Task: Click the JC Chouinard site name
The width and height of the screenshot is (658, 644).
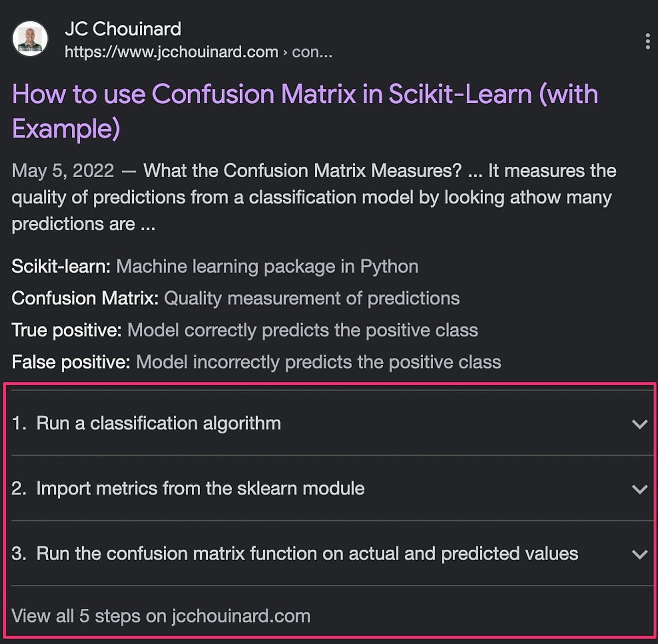Action: (123, 29)
